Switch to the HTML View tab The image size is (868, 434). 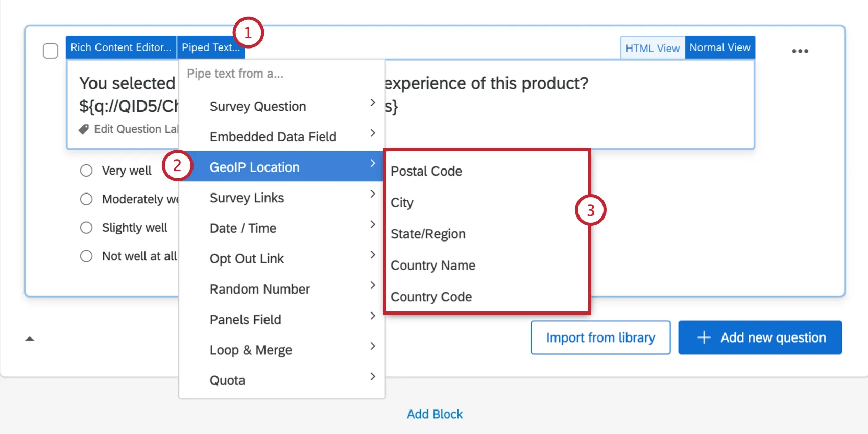tap(652, 48)
